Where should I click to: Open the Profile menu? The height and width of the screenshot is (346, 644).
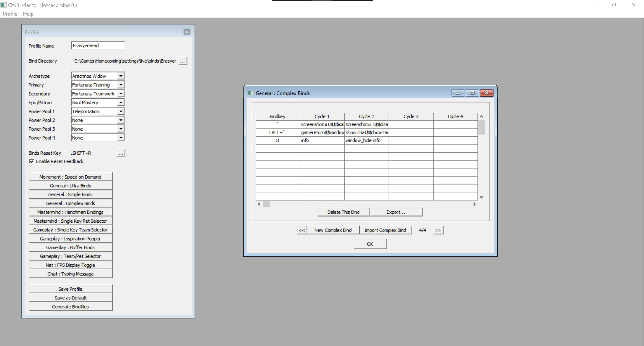pyautogui.click(x=9, y=14)
